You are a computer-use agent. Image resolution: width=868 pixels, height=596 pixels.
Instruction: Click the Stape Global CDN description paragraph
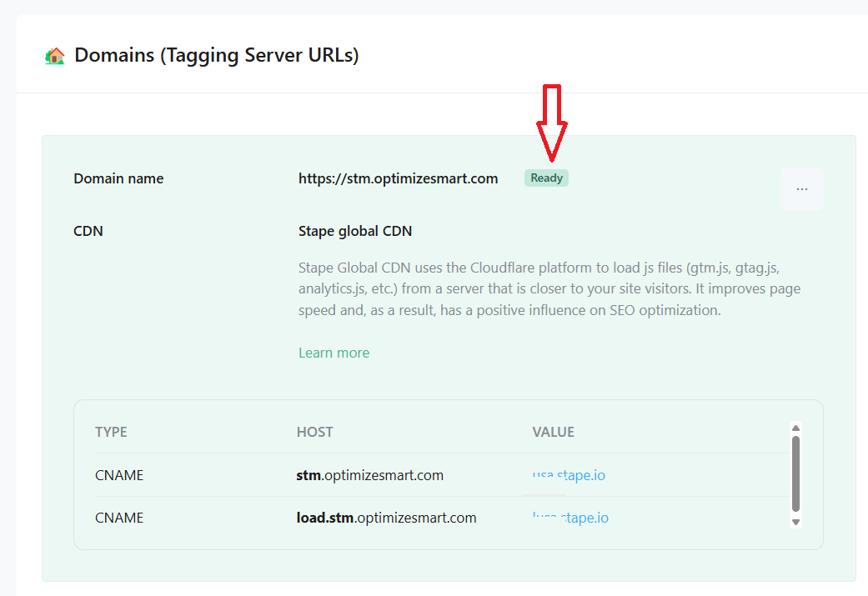[x=549, y=289]
